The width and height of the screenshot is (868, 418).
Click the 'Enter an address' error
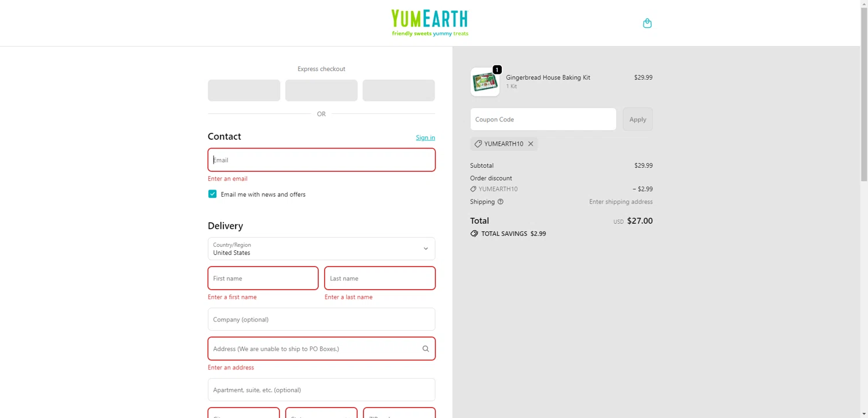[x=231, y=368]
